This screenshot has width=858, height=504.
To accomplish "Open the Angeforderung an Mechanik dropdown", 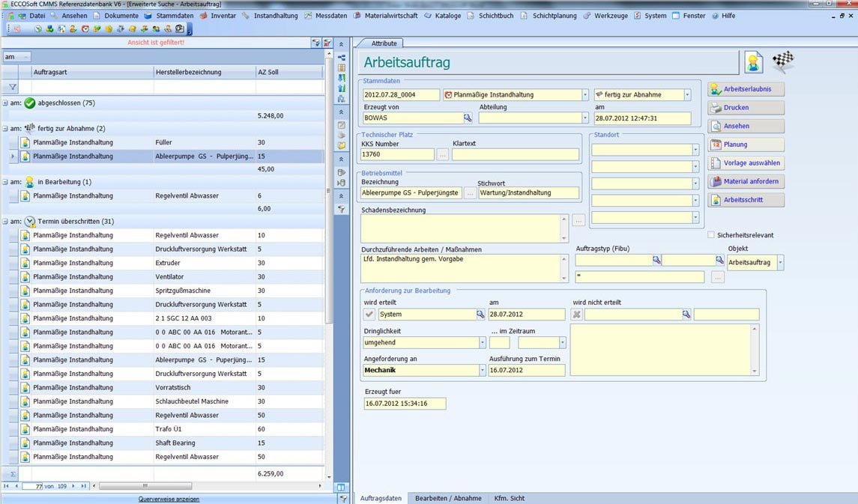I will (482, 370).
